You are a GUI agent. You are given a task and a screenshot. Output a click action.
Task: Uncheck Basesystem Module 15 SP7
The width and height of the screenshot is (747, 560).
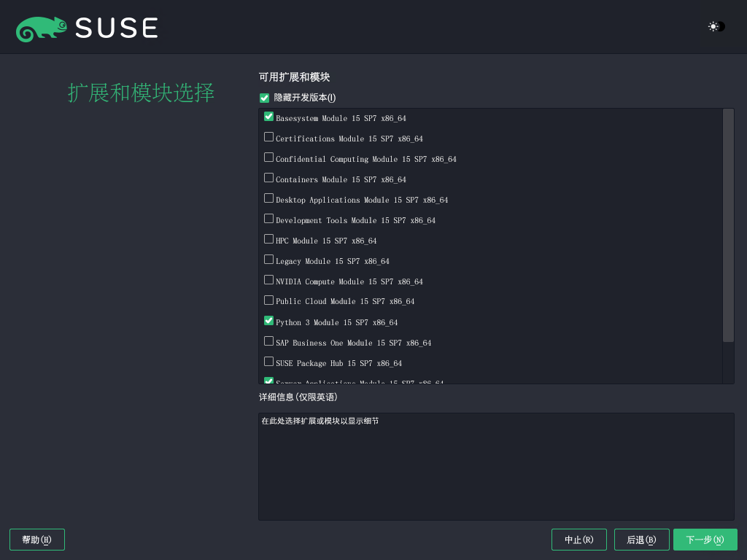click(x=268, y=117)
